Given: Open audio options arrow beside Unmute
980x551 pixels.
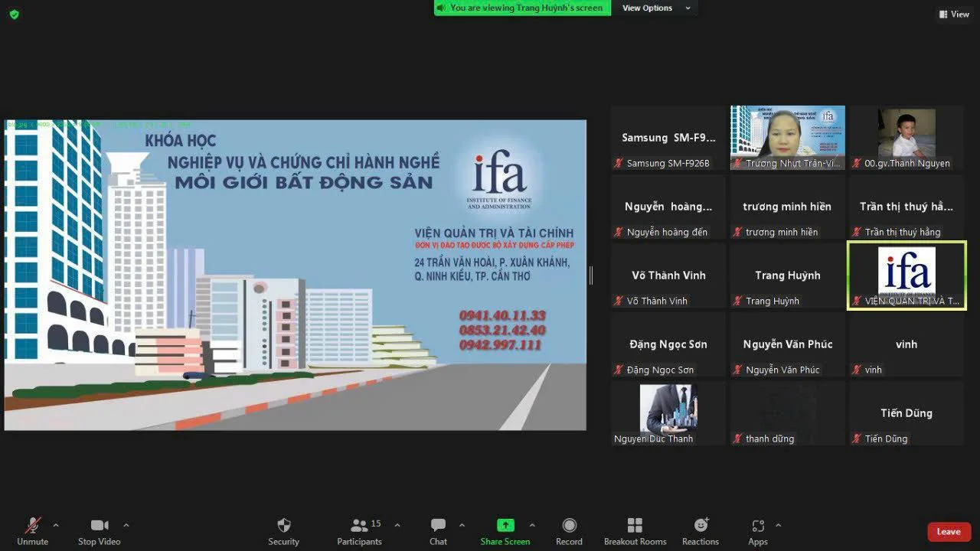Looking at the screenshot, I should coord(55,525).
